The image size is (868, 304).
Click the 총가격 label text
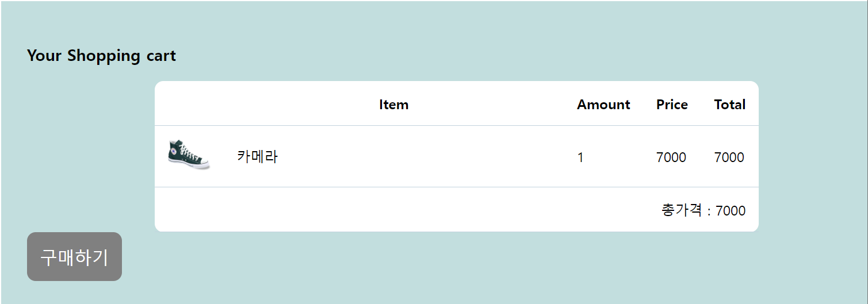click(682, 210)
